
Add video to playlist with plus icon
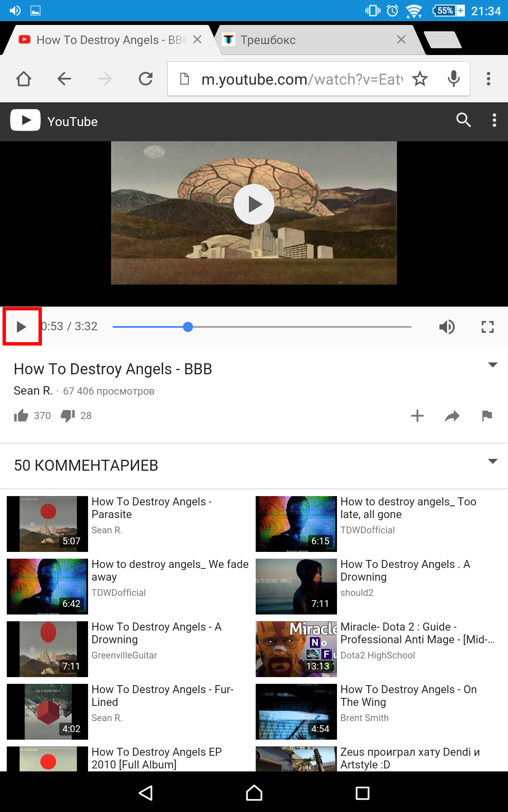point(417,416)
